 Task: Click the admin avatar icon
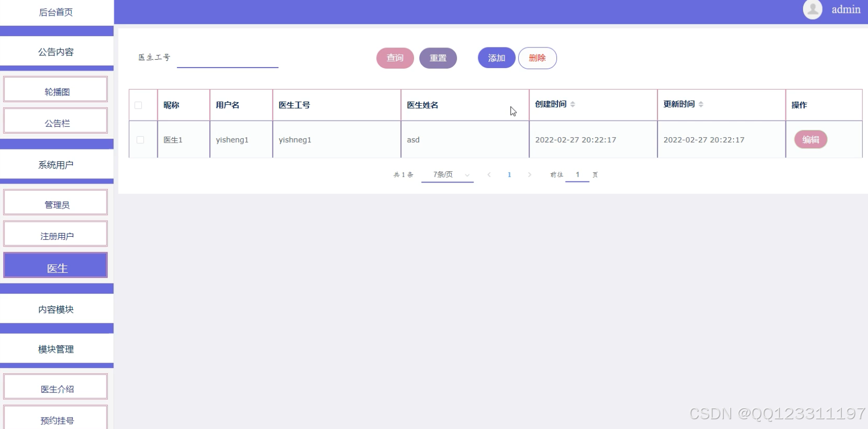(x=813, y=9)
